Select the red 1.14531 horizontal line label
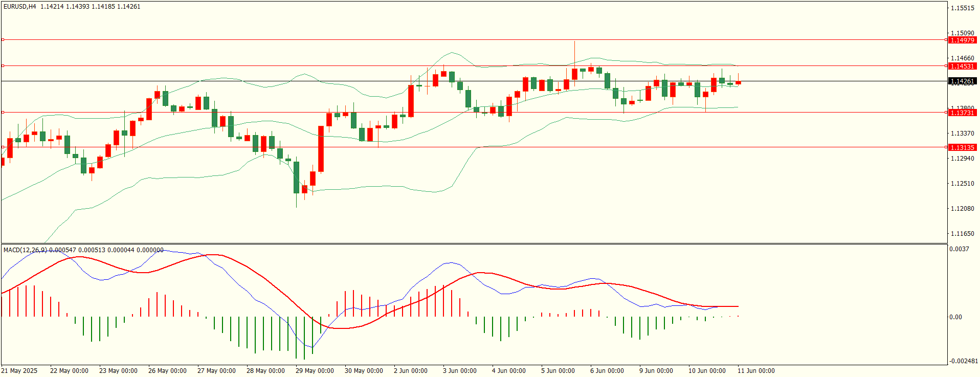 coord(963,66)
